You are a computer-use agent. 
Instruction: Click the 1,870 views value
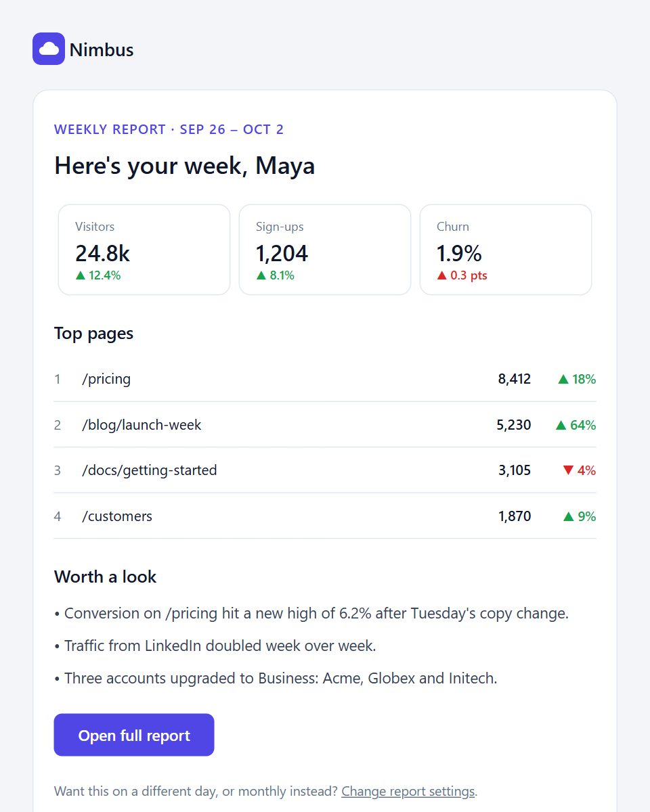coord(515,516)
